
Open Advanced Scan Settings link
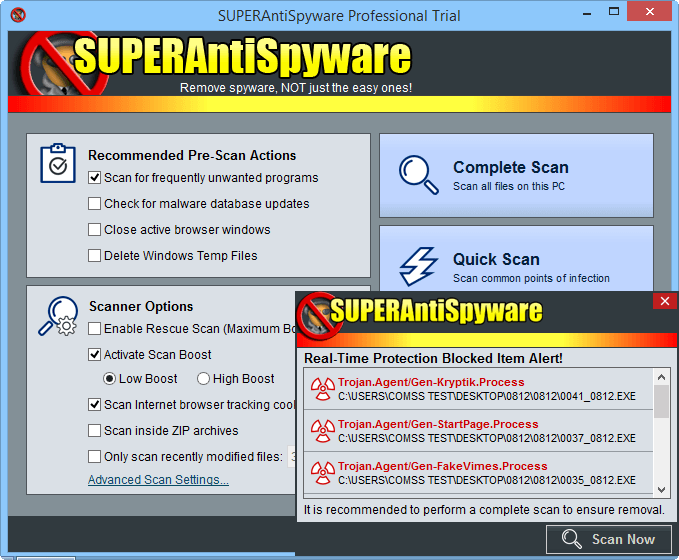click(158, 480)
